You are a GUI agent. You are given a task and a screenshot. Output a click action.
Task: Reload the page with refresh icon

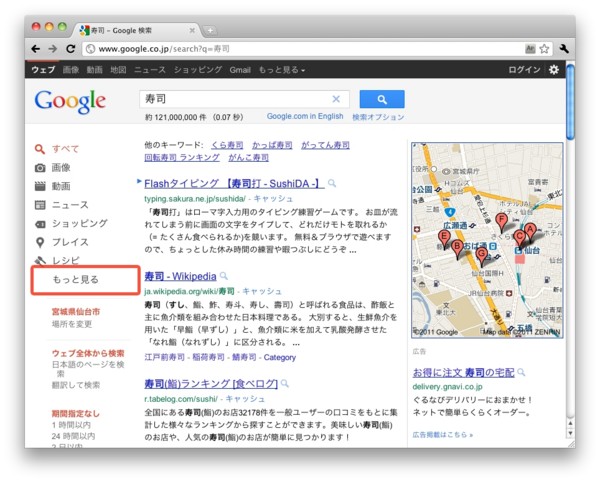[x=70, y=49]
